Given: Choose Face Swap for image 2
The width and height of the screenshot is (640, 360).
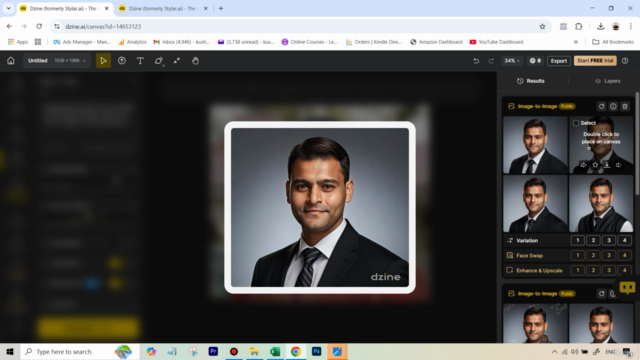Looking at the screenshot, I should click(x=593, y=256).
